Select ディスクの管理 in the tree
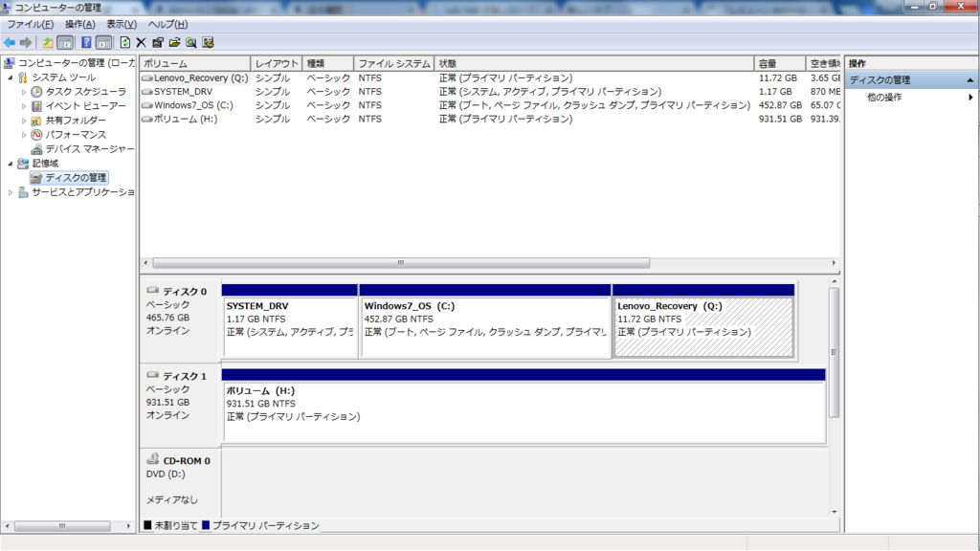 point(76,178)
